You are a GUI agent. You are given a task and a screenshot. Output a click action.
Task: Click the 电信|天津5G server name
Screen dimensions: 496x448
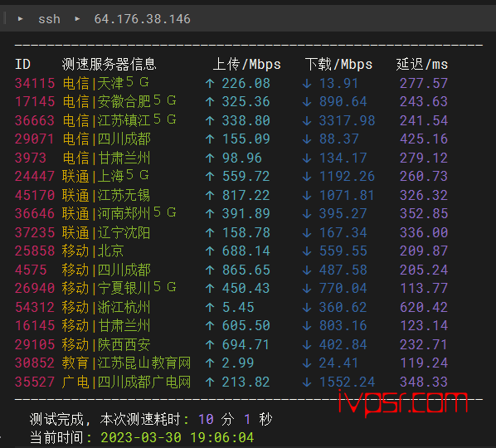click(x=105, y=83)
